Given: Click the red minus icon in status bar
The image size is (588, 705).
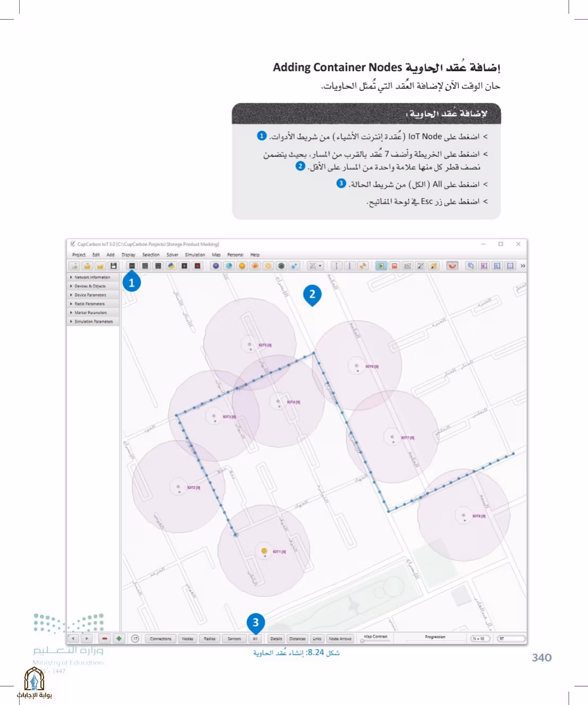Looking at the screenshot, I should click(105, 639).
